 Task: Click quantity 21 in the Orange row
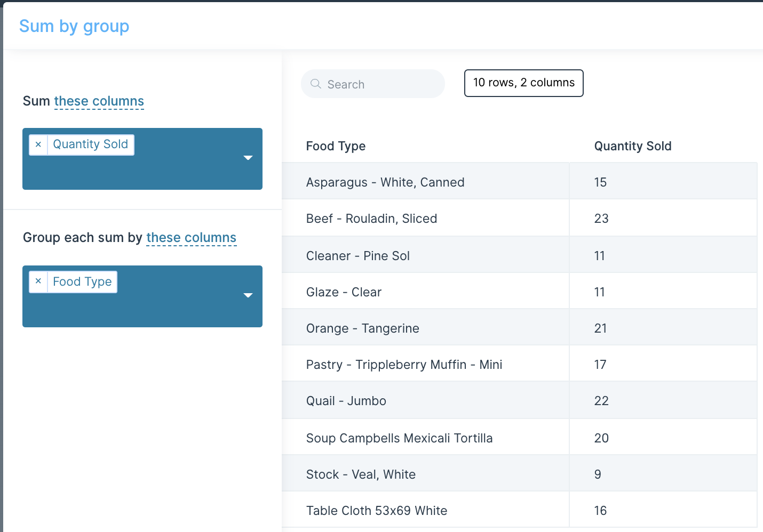pyautogui.click(x=663, y=327)
